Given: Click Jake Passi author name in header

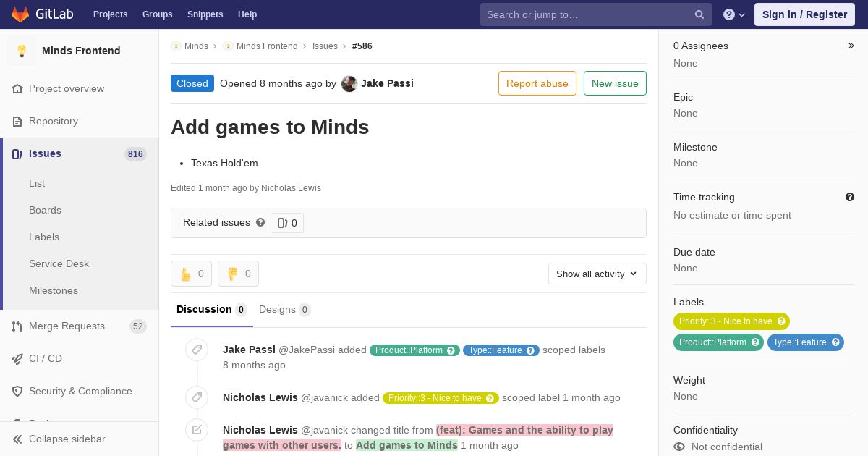Looking at the screenshot, I should click(387, 83).
